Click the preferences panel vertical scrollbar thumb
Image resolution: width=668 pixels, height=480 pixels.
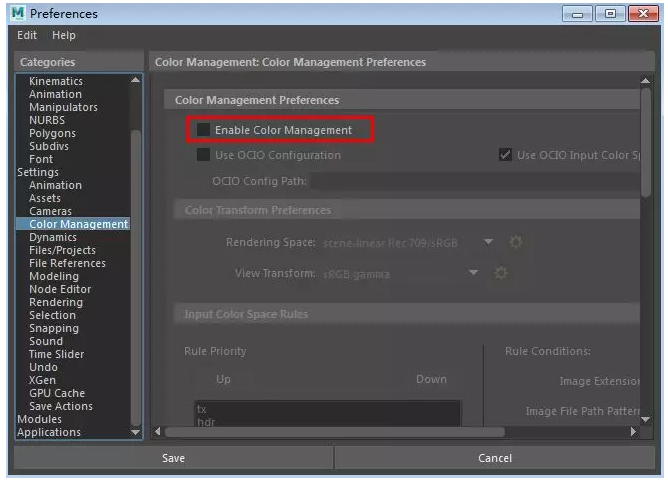[646, 143]
